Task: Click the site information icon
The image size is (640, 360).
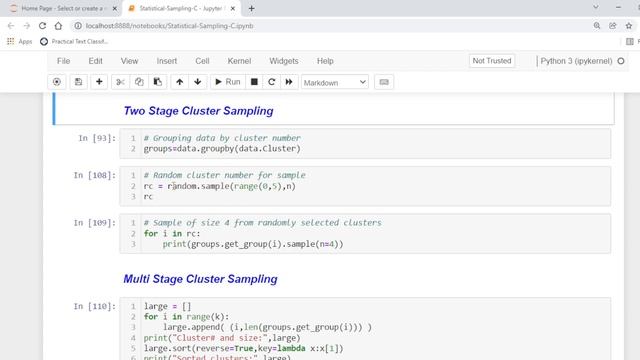Action: [x=78, y=26]
